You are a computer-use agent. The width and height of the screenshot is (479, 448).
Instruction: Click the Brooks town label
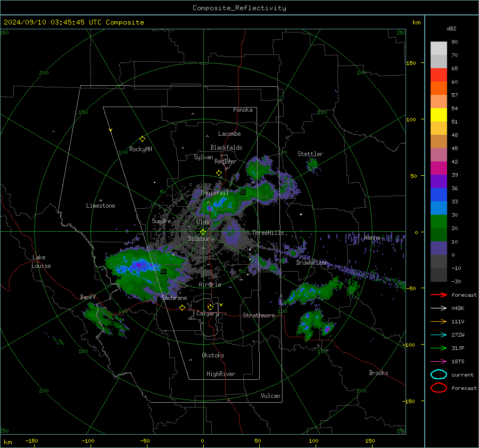coord(378,373)
